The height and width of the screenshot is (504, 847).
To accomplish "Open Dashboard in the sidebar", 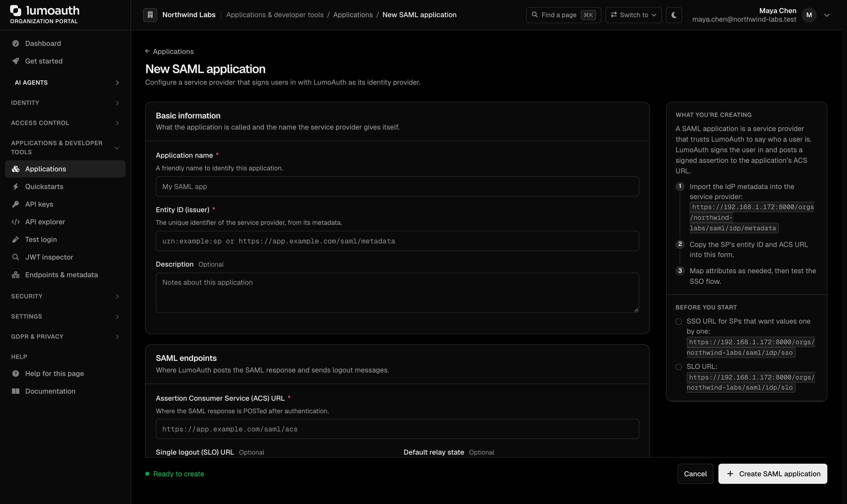I will 65,44.
